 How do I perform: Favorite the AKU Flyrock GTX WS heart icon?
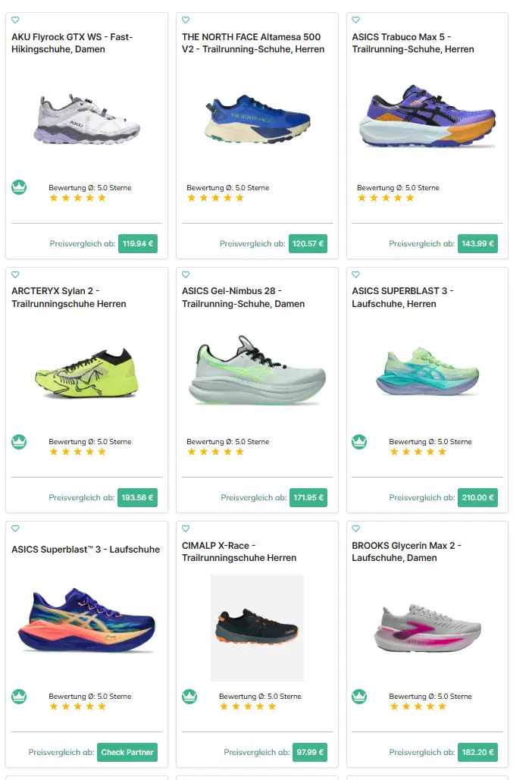click(x=15, y=20)
